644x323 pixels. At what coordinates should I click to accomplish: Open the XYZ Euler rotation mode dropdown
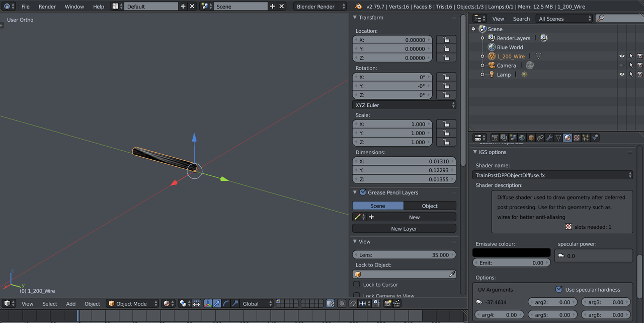pyautogui.click(x=404, y=105)
